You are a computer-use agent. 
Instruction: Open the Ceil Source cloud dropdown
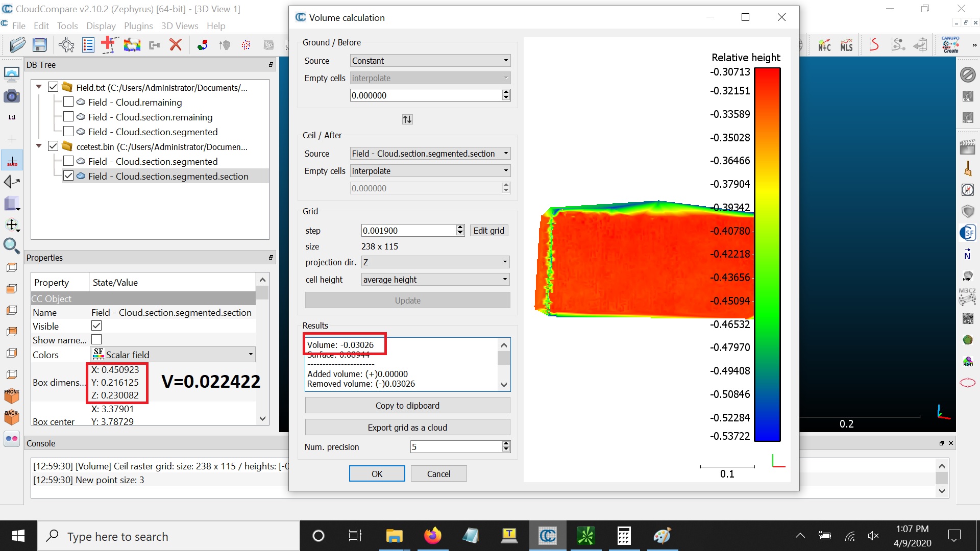pyautogui.click(x=430, y=154)
